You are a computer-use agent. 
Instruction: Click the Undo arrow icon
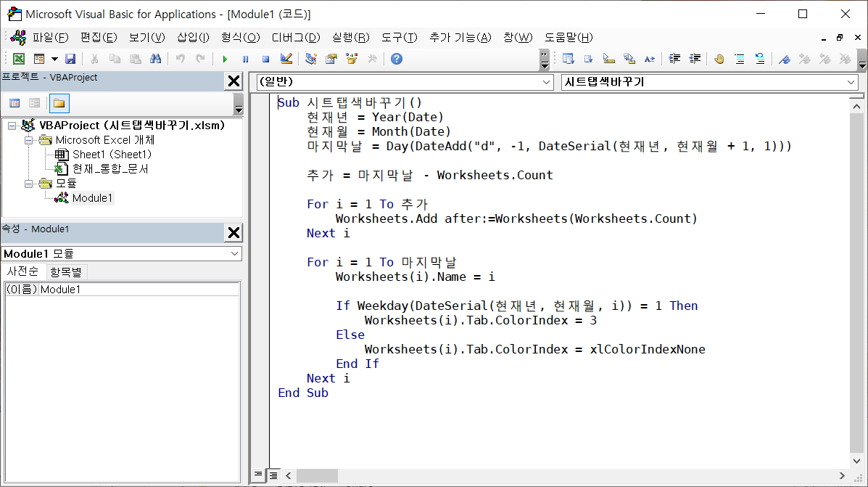coord(180,59)
